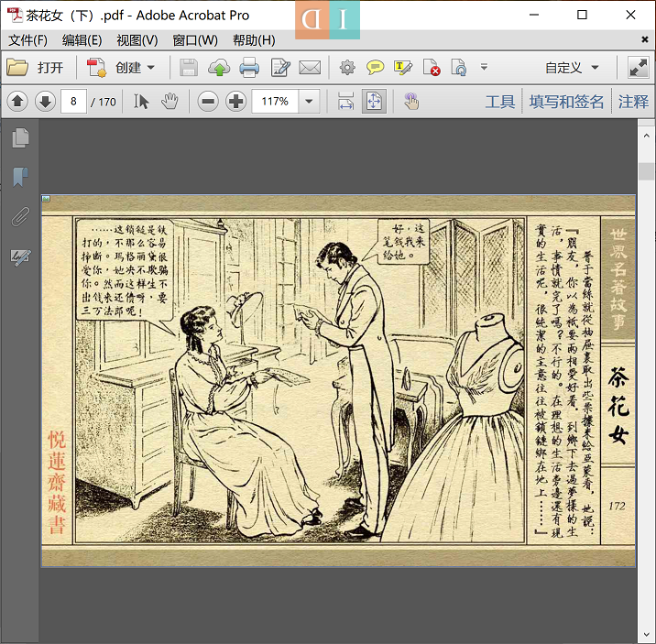The height and width of the screenshot is (644, 656).
Task: Click the vertical scrollbar down arrow
Action: click(646, 635)
